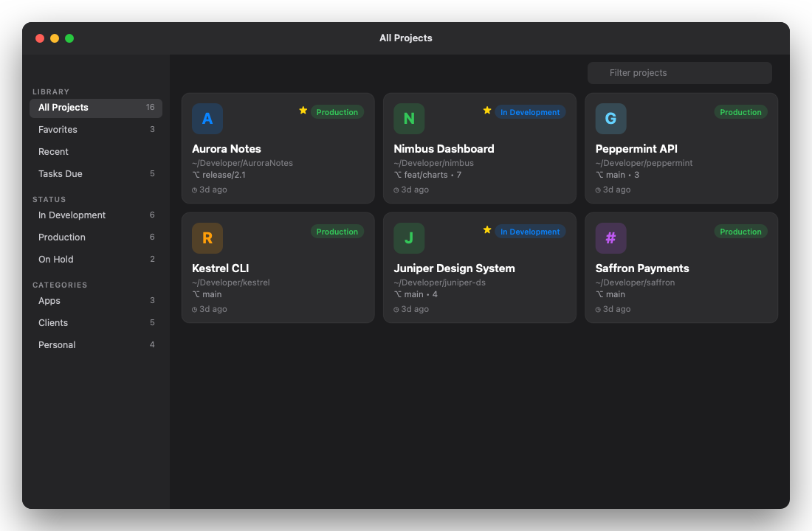Click the Production badge on Peppermint API

740,112
